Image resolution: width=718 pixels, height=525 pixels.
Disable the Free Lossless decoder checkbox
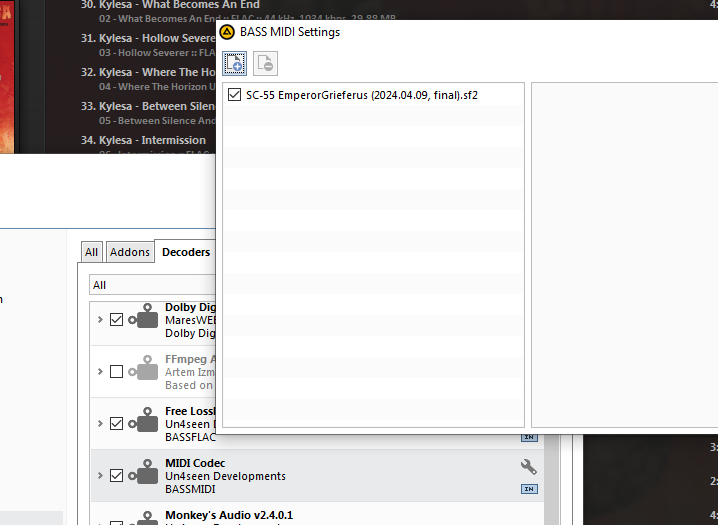point(116,423)
